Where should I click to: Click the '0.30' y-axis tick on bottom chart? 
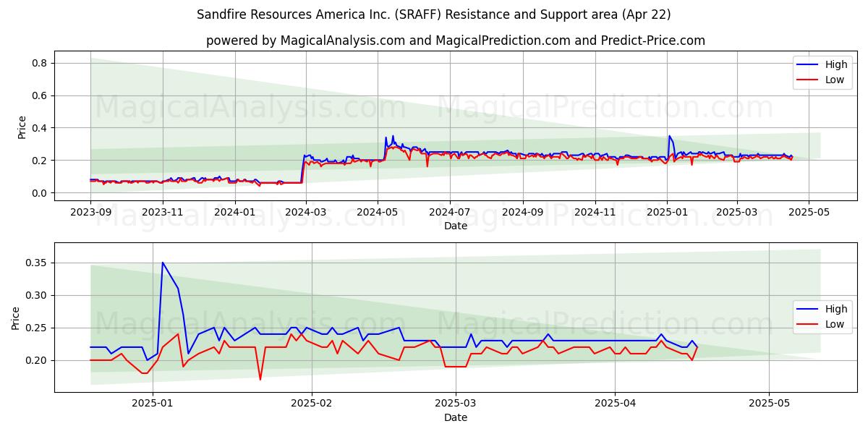coord(36,295)
